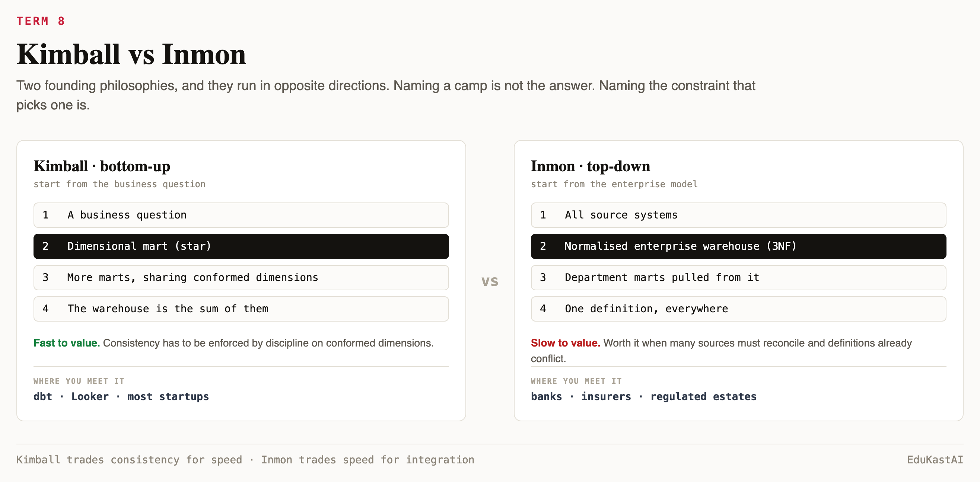Image resolution: width=980 pixels, height=482 pixels.
Task: Click the 'most startups' tag
Action: click(168, 396)
